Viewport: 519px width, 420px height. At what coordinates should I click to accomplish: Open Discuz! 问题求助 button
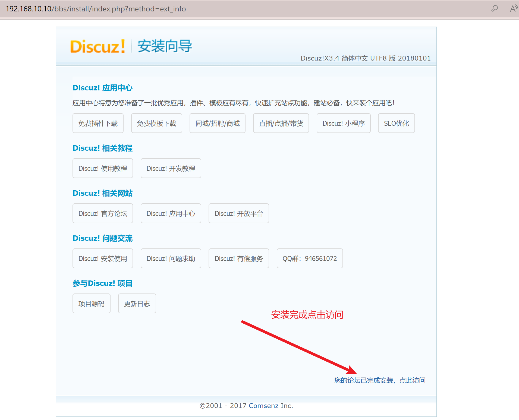pyautogui.click(x=171, y=258)
